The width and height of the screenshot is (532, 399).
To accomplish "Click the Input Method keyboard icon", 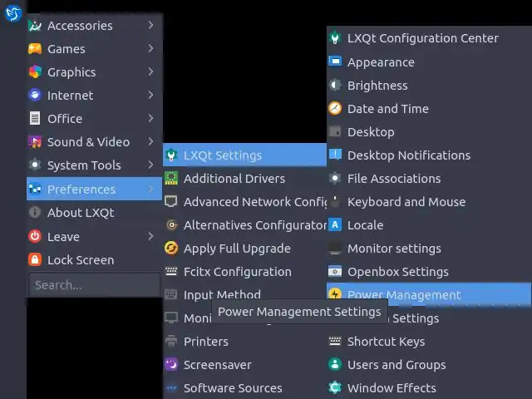I will click(171, 294).
